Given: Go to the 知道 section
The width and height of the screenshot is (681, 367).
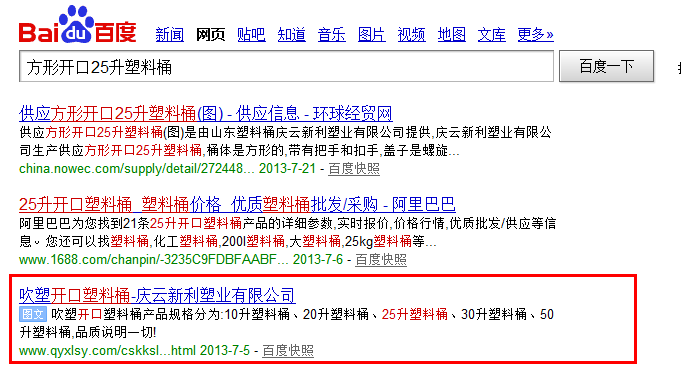Looking at the screenshot, I should [x=291, y=34].
